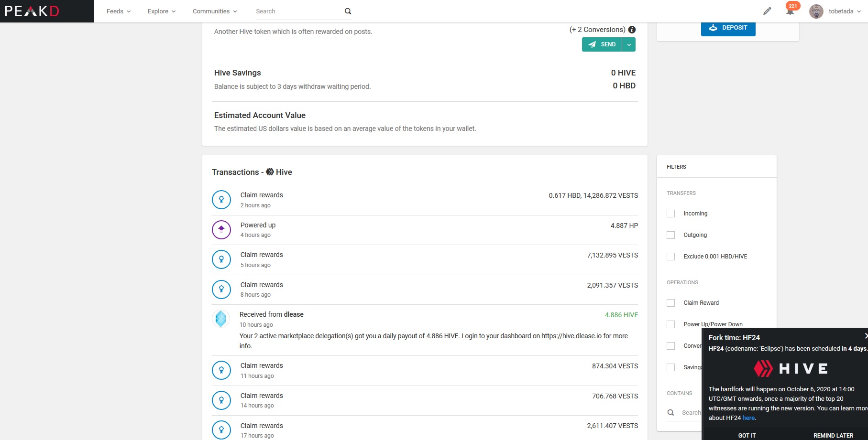This screenshot has width=868, height=440.
Task: Open the pencil compose post icon
Action: point(767,11)
